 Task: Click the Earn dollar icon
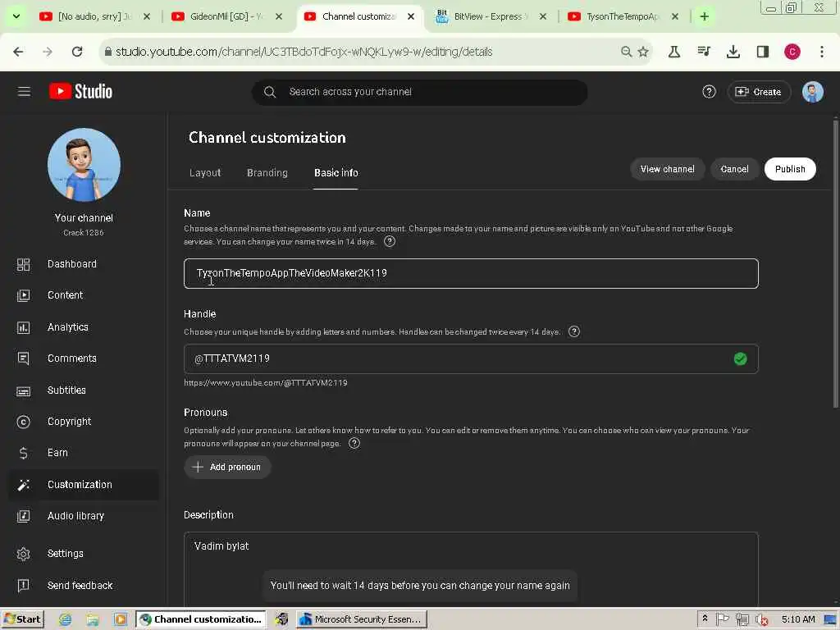23,453
